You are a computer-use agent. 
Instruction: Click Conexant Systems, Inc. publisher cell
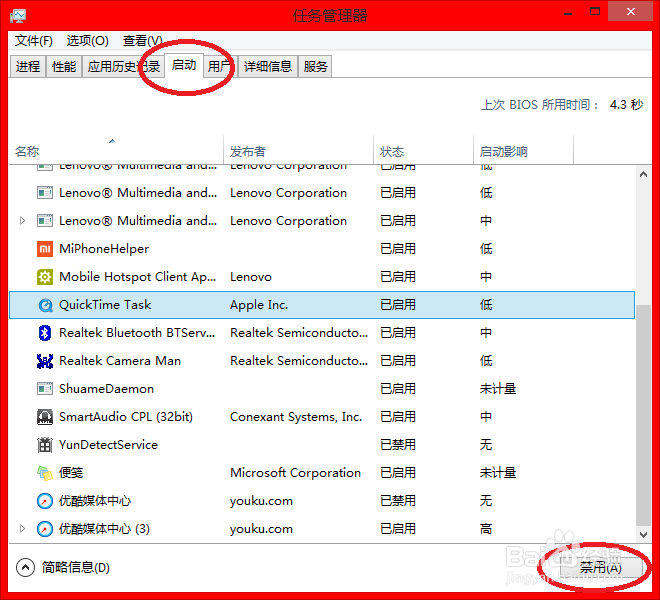[x=296, y=417]
